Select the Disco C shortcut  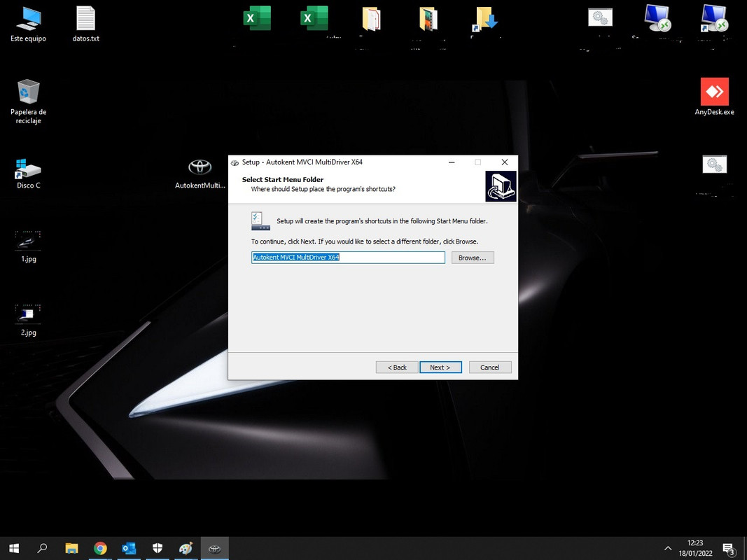click(29, 174)
